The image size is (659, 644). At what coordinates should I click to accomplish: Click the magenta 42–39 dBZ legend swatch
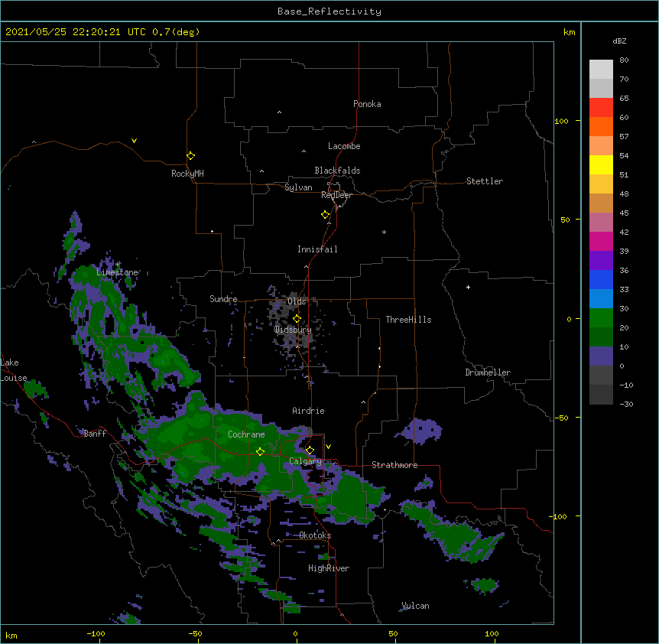(601, 241)
